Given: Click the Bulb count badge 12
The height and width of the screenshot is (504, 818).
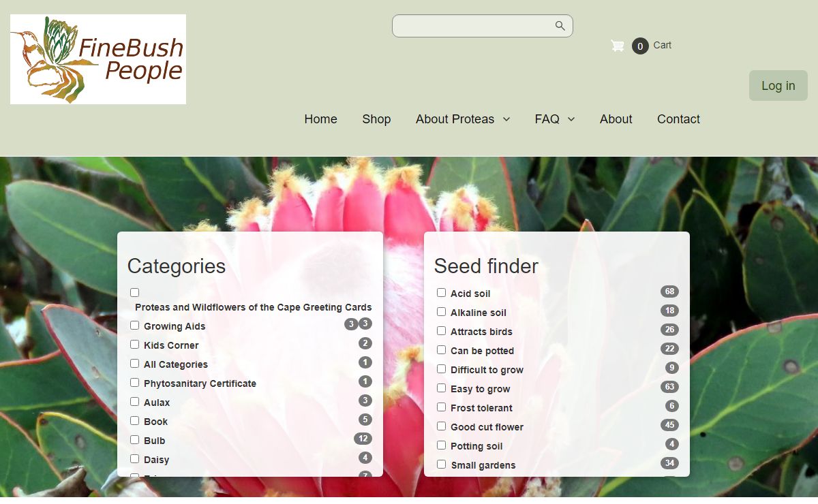Looking at the screenshot, I should point(363,439).
